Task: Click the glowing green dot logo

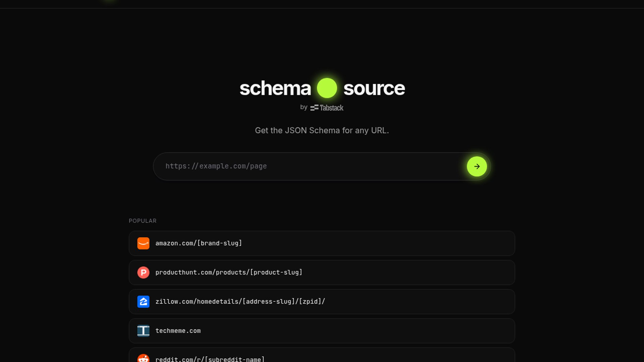Action: [x=327, y=88]
